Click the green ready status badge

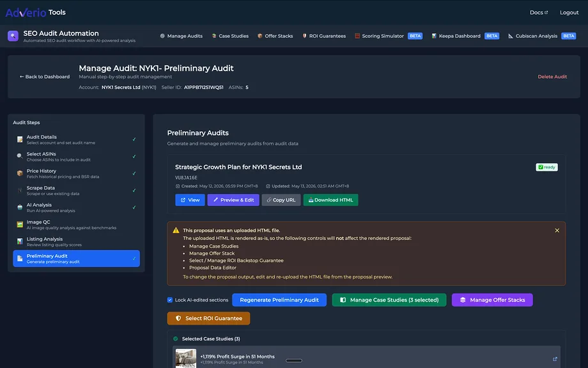point(546,167)
